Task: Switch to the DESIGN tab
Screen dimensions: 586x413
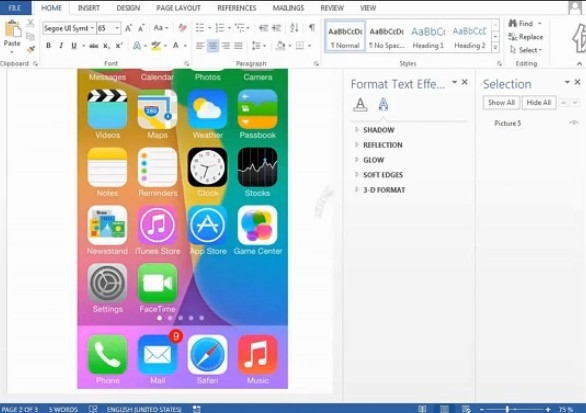Action: tap(128, 8)
